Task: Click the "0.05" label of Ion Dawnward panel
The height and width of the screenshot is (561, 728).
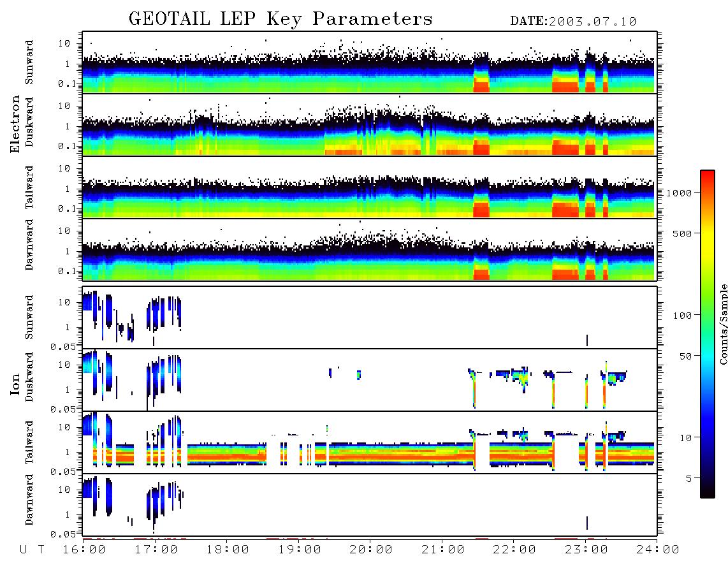Action: pos(63,534)
